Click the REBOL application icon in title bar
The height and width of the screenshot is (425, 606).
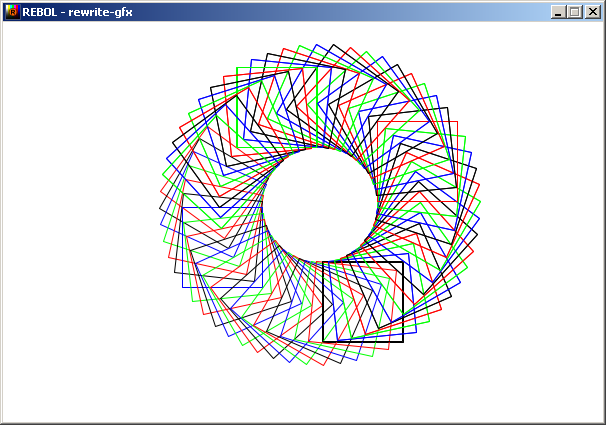[12, 12]
